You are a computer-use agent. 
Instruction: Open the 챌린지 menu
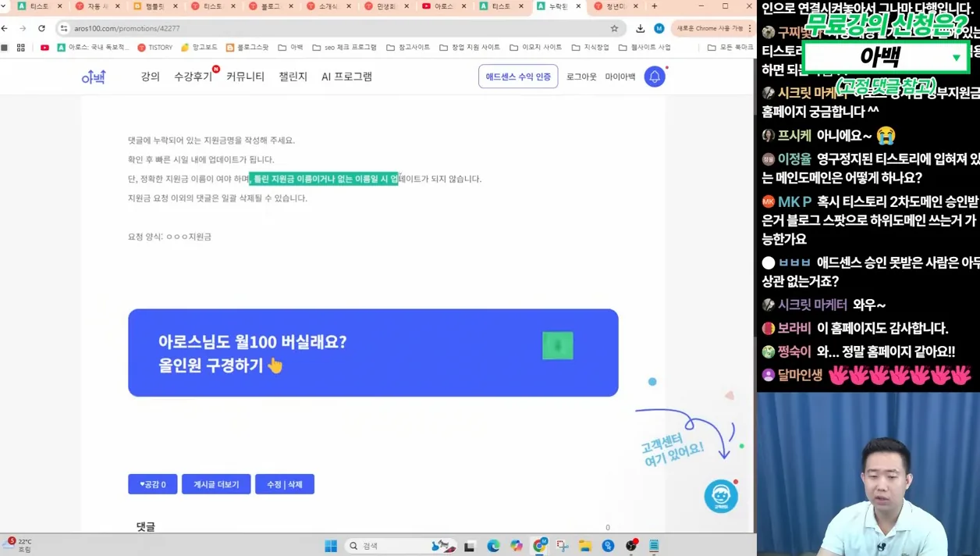293,77
